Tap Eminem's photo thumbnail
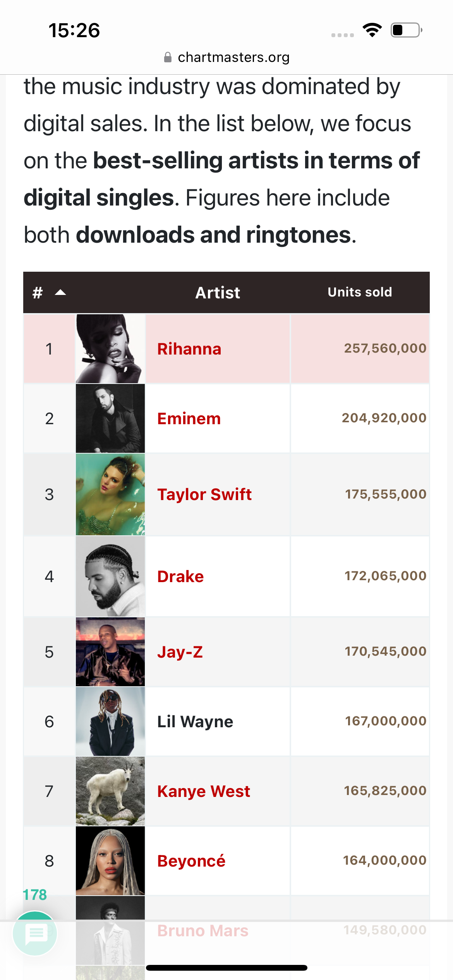This screenshot has width=453, height=980. (110, 418)
